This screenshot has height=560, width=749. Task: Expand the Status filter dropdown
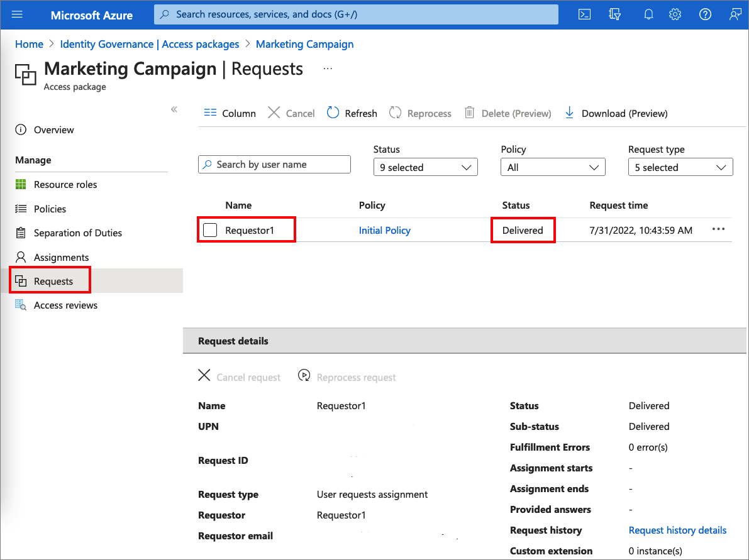click(425, 167)
